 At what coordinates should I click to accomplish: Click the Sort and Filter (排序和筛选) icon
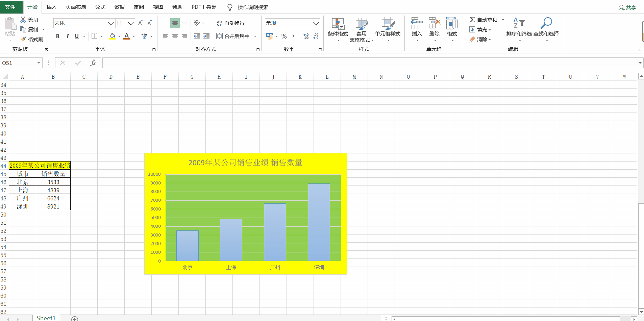point(519,23)
